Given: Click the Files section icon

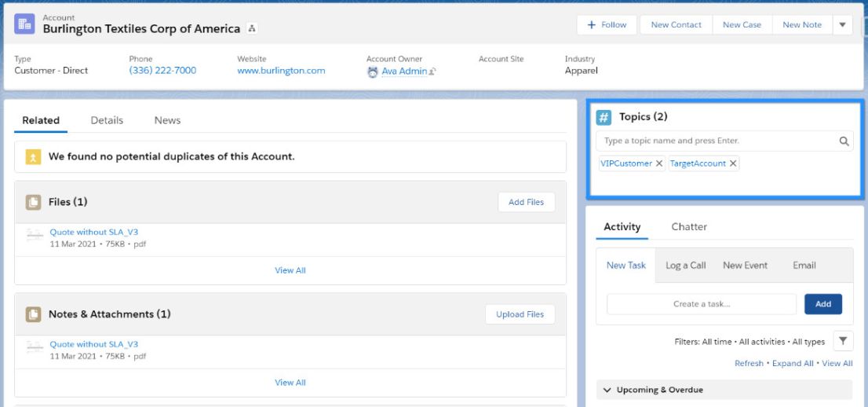Looking at the screenshot, I should 34,202.
